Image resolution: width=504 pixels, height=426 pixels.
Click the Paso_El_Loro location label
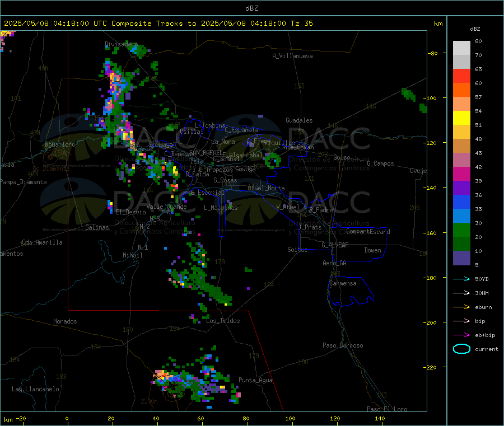click(387, 409)
